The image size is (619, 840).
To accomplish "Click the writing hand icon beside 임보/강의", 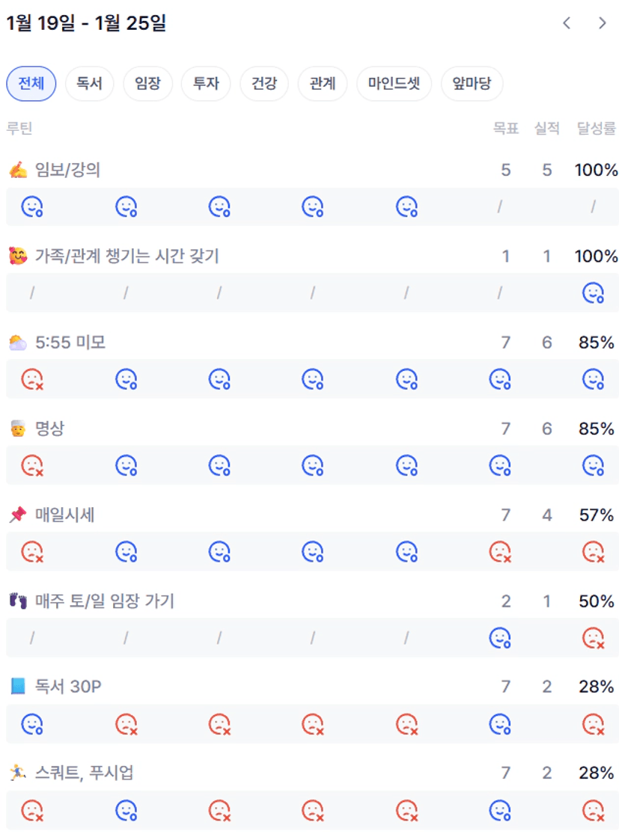I will [18, 171].
